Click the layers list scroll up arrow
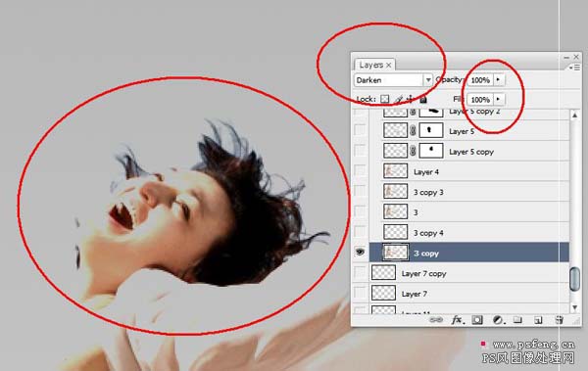 pyautogui.click(x=574, y=116)
